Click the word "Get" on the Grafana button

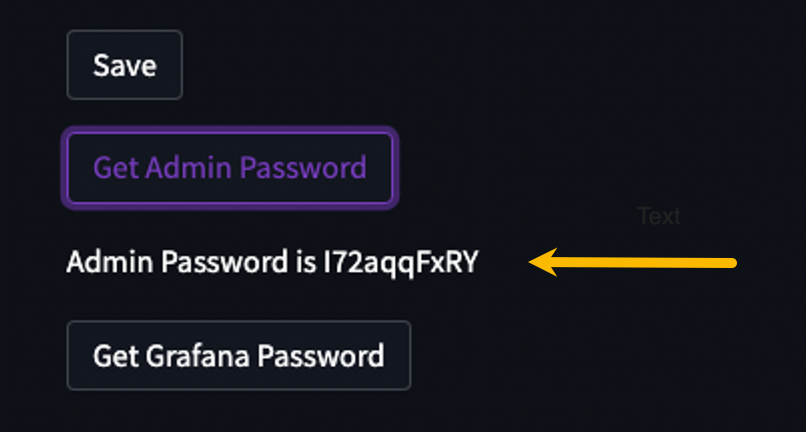click(115, 356)
